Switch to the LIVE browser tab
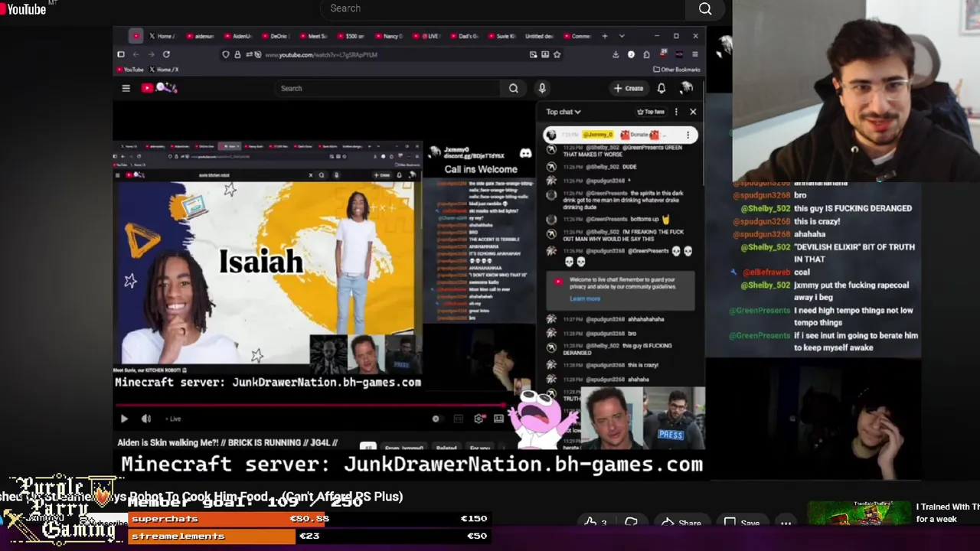Screen dimensions: 980x551 [426, 36]
